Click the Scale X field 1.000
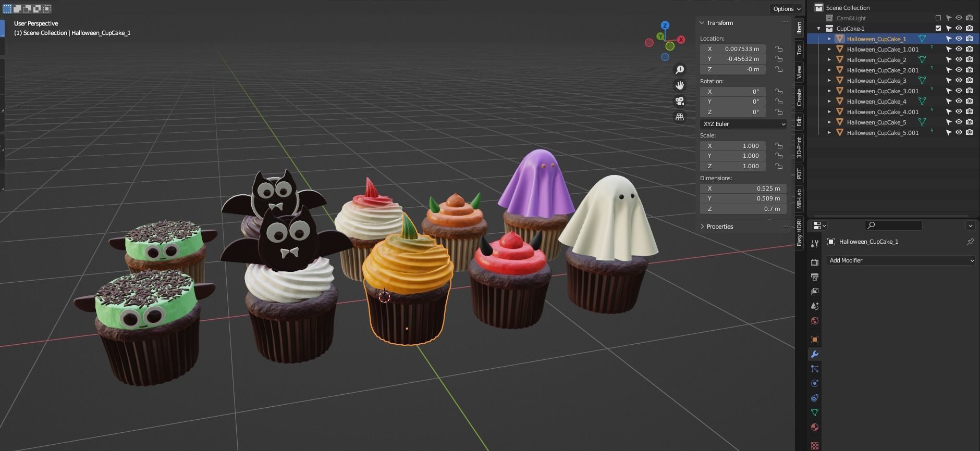The width and height of the screenshot is (980, 451). click(733, 146)
